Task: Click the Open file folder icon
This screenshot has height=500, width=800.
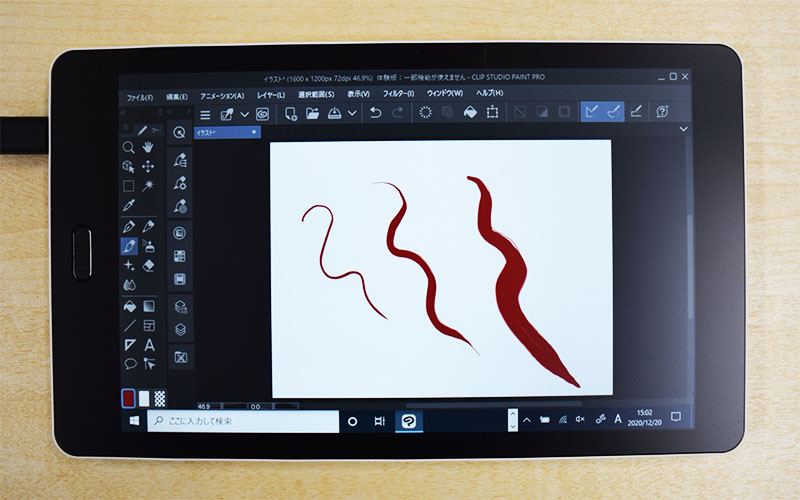Action: tap(312, 113)
